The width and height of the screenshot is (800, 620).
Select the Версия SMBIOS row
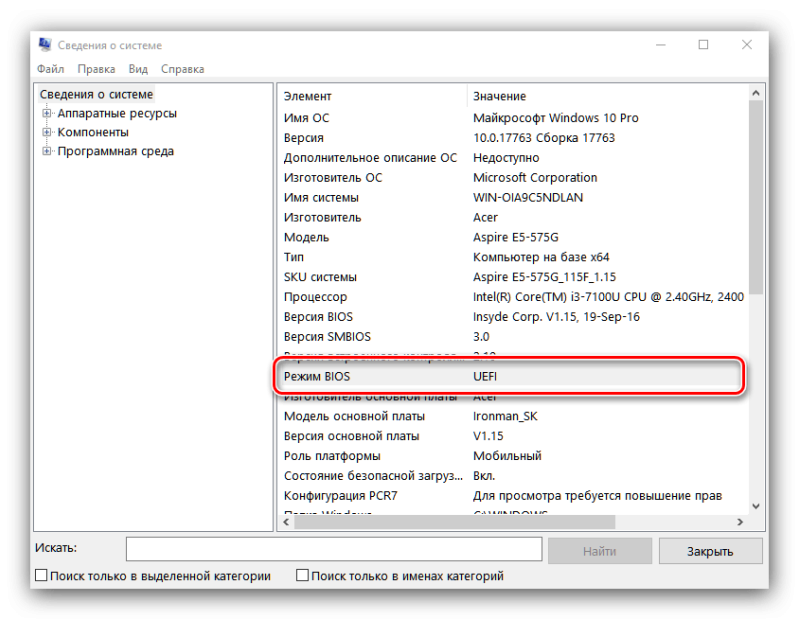pyautogui.click(x=513, y=337)
